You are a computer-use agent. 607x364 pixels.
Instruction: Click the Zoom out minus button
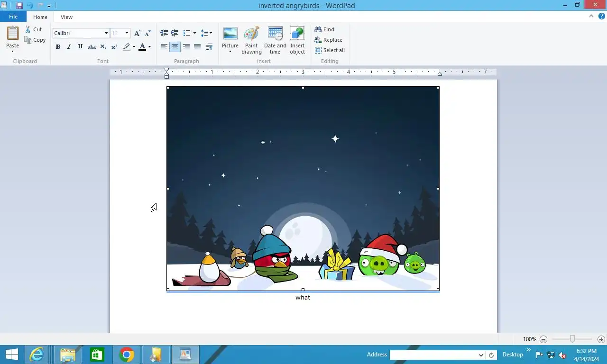tap(543, 339)
